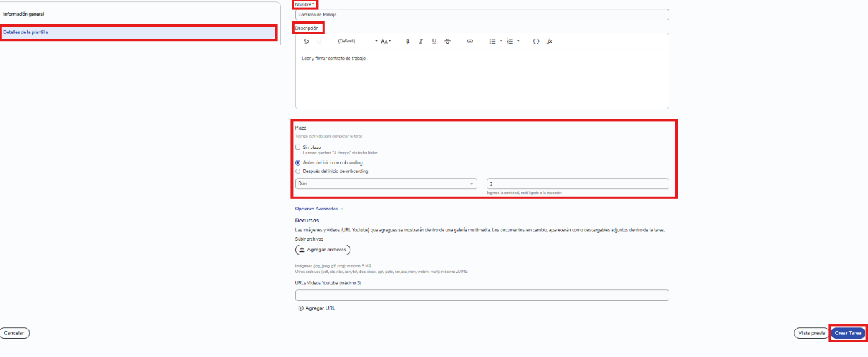
Task: Apply a numbered list
Action: tap(510, 41)
